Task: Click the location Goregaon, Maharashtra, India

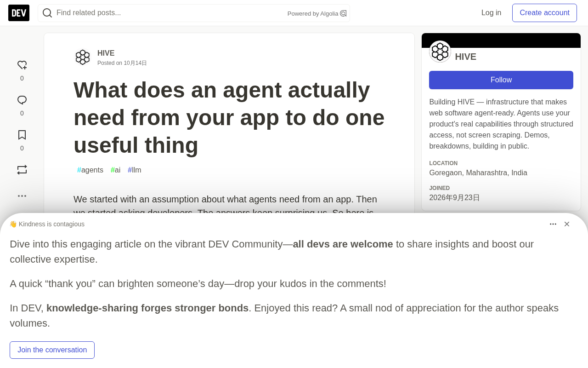Action: click(478, 173)
